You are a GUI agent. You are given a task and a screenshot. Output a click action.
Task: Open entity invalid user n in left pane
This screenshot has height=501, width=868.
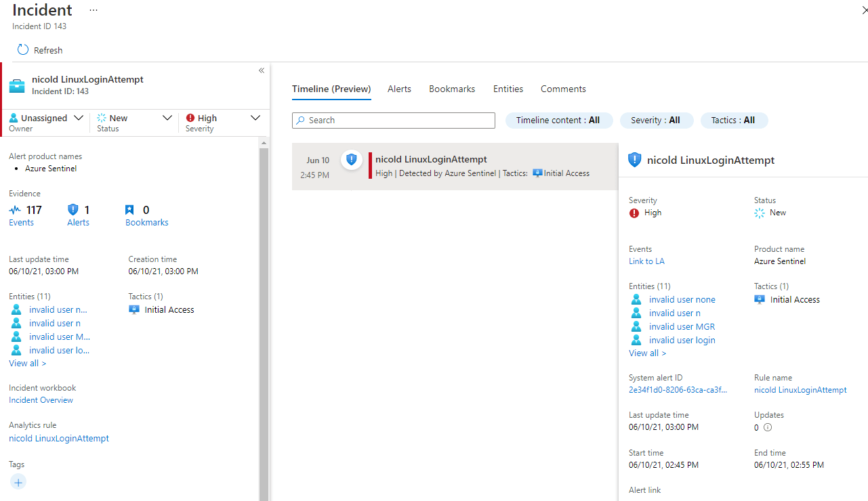tap(55, 323)
